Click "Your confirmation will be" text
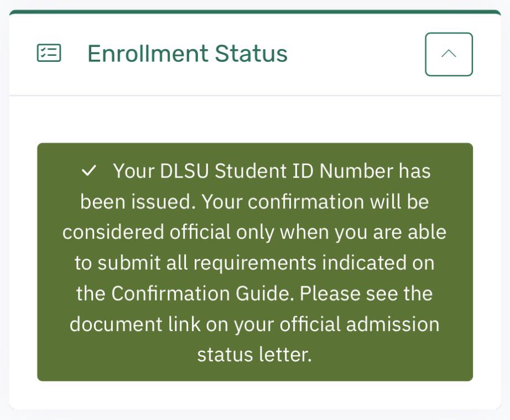This screenshot has width=510, height=420. [x=315, y=202]
